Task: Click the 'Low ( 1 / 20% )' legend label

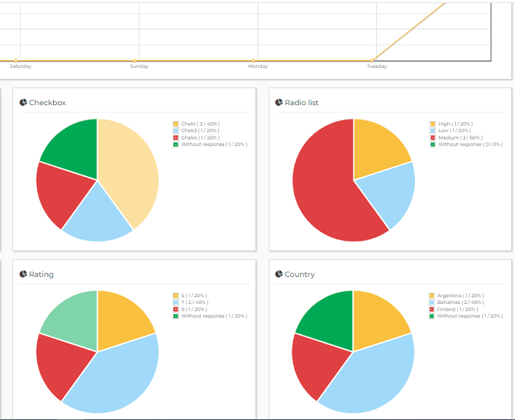Action: click(455, 130)
